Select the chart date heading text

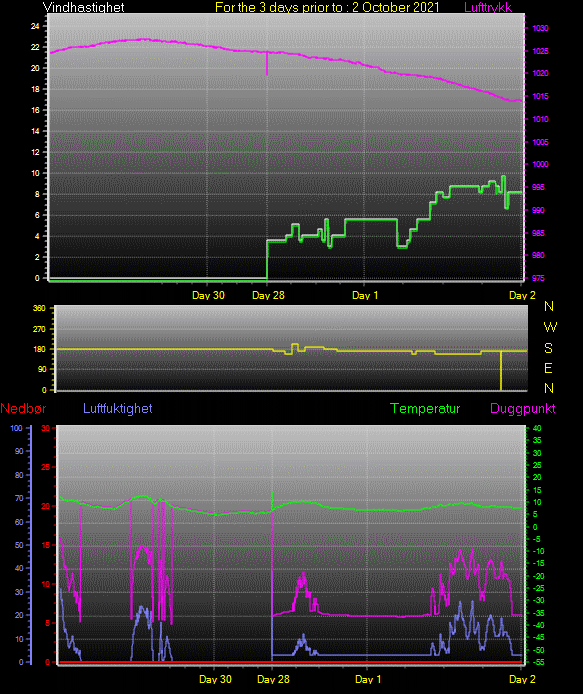tap(327, 7)
